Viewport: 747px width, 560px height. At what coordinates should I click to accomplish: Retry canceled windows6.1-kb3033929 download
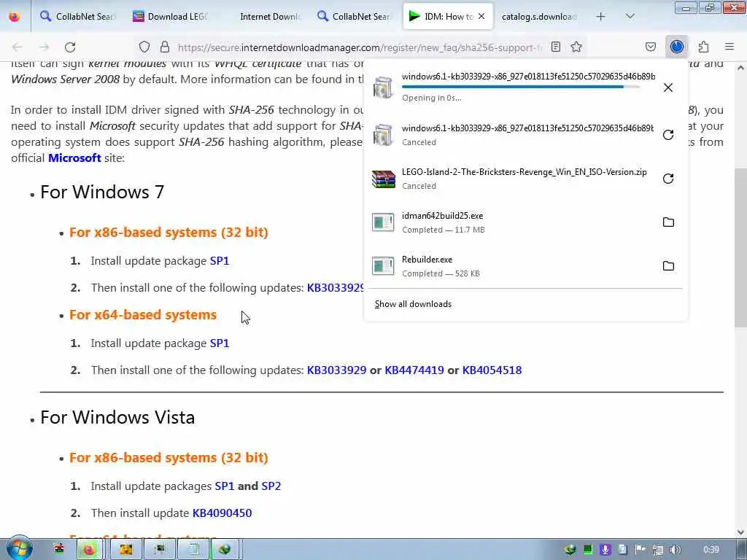pyautogui.click(x=668, y=135)
